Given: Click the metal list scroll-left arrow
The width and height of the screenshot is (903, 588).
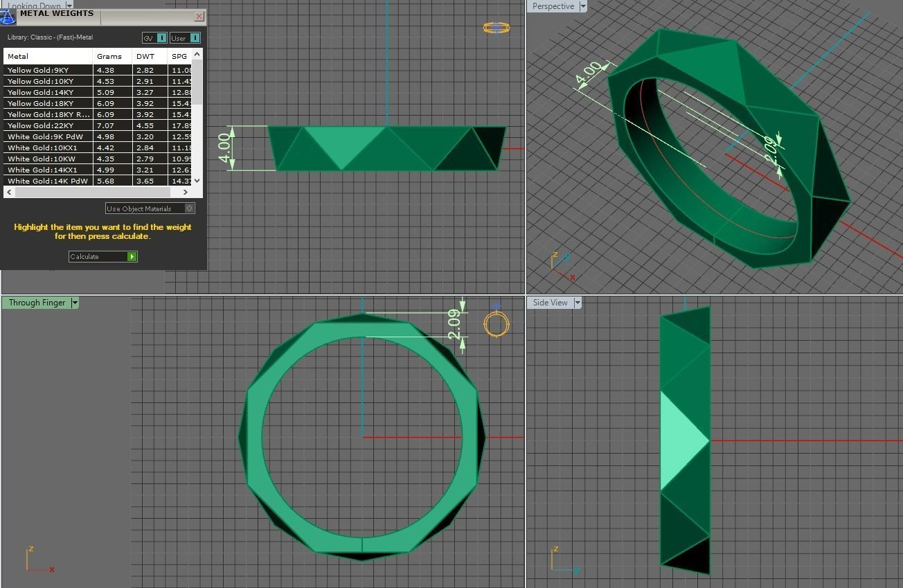Looking at the screenshot, I should pyautogui.click(x=9, y=192).
